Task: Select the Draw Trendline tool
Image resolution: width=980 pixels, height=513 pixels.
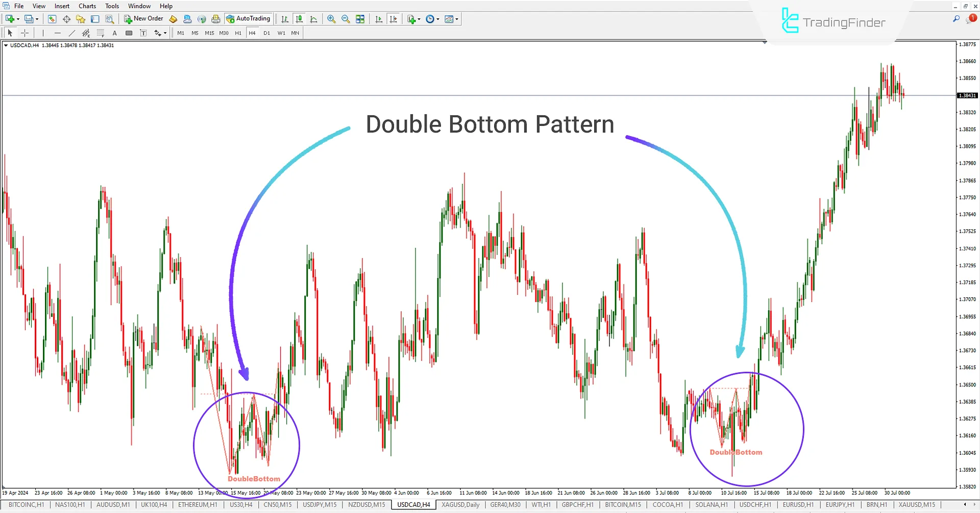Action: coord(72,33)
